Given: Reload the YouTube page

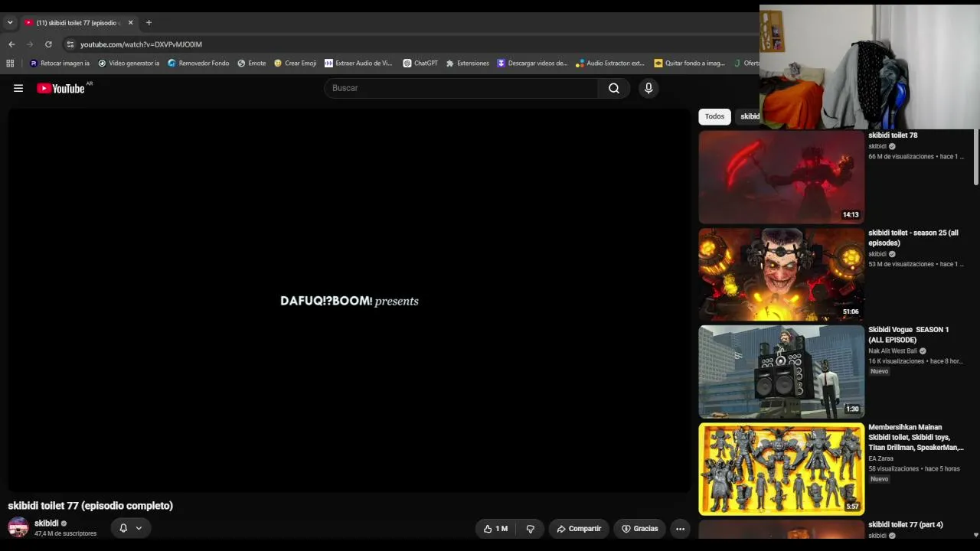Looking at the screenshot, I should (x=48, y=44).
